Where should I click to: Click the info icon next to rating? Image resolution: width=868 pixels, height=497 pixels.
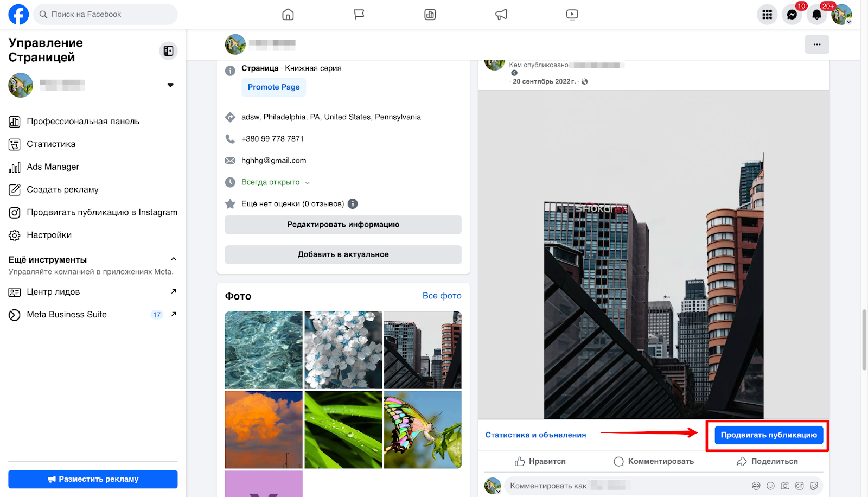(353, 204)
